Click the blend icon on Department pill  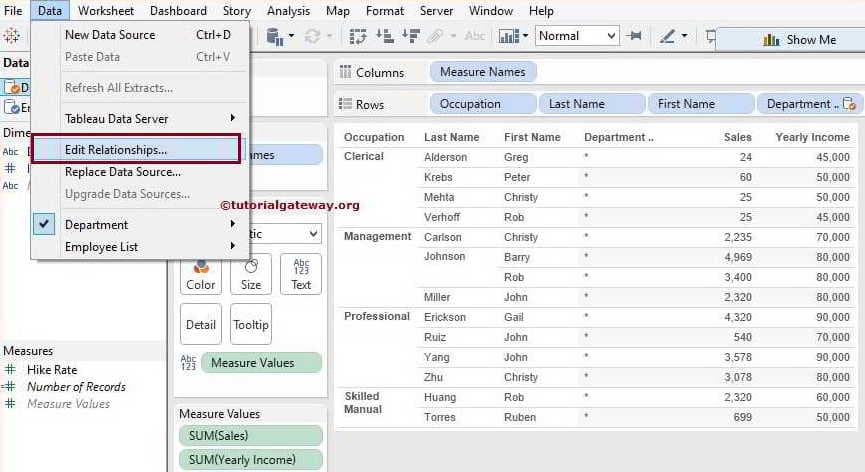849,104
